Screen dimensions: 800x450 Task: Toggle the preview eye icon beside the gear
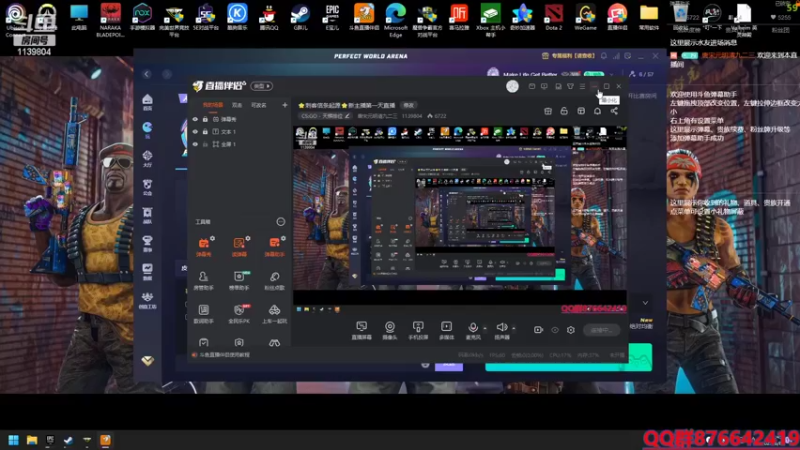click(555, 330)
